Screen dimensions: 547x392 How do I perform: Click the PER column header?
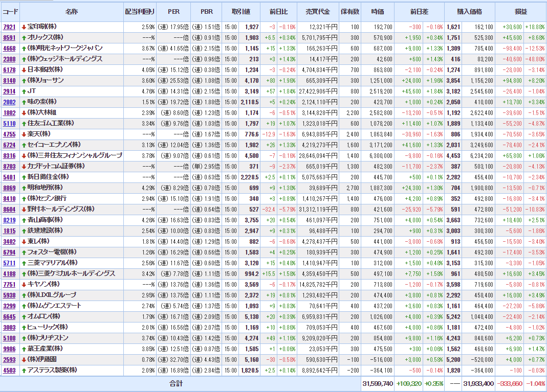coord(173,11)
